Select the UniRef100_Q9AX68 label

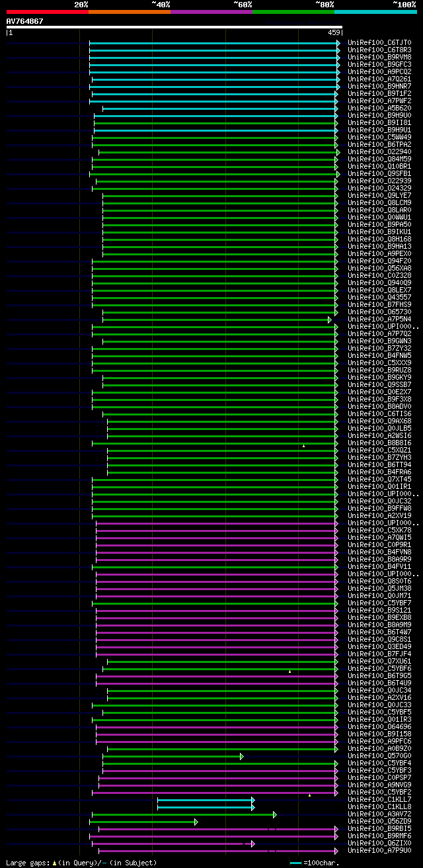tap(379, 421)
